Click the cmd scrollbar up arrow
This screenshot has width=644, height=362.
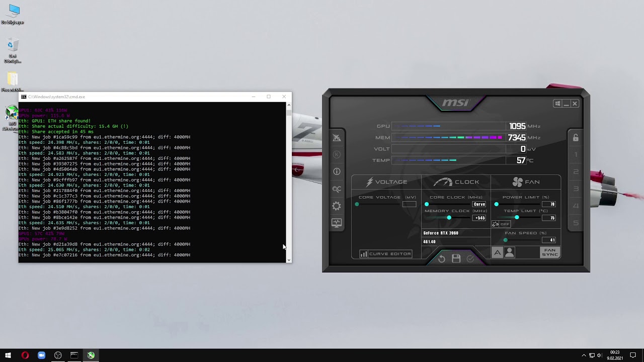tap(288, 105)
